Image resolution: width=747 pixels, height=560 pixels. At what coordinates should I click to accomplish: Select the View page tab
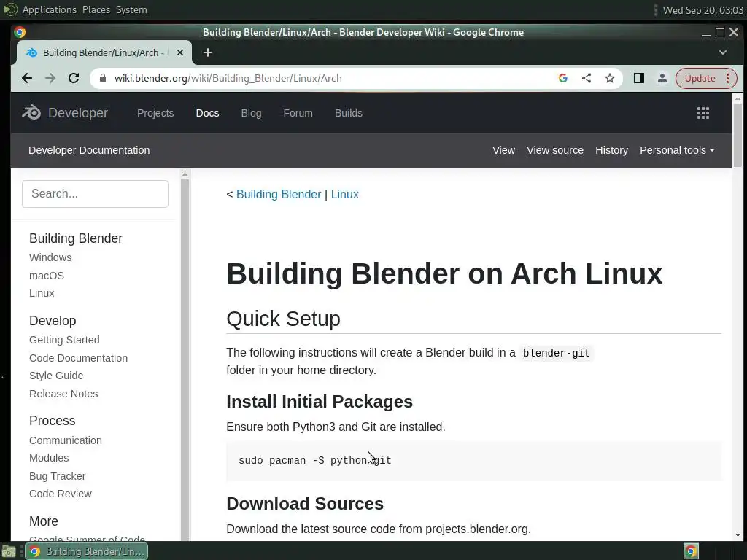[503, 150]
